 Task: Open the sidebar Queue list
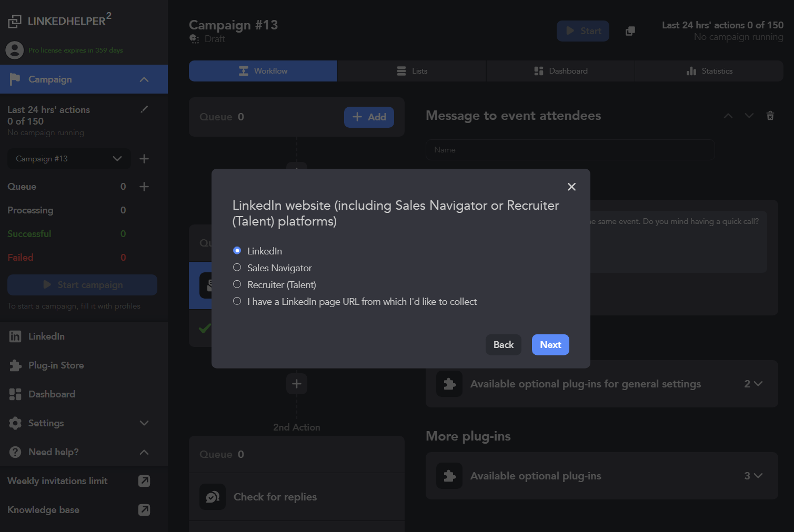click(x=22, y=187)
